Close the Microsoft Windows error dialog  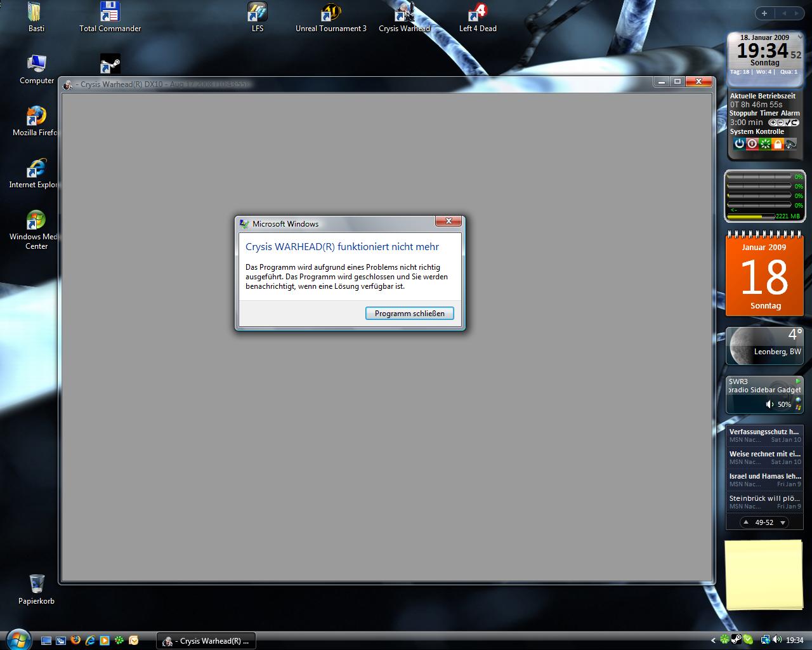[449, 221]
